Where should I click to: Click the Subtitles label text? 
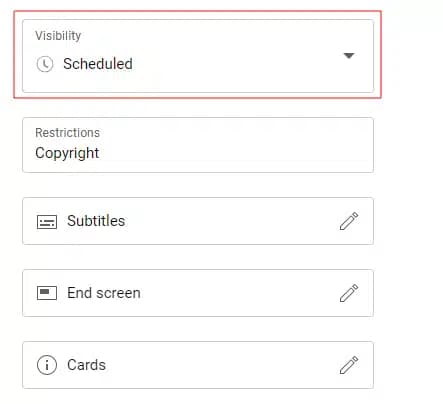(x=96, y=221)
